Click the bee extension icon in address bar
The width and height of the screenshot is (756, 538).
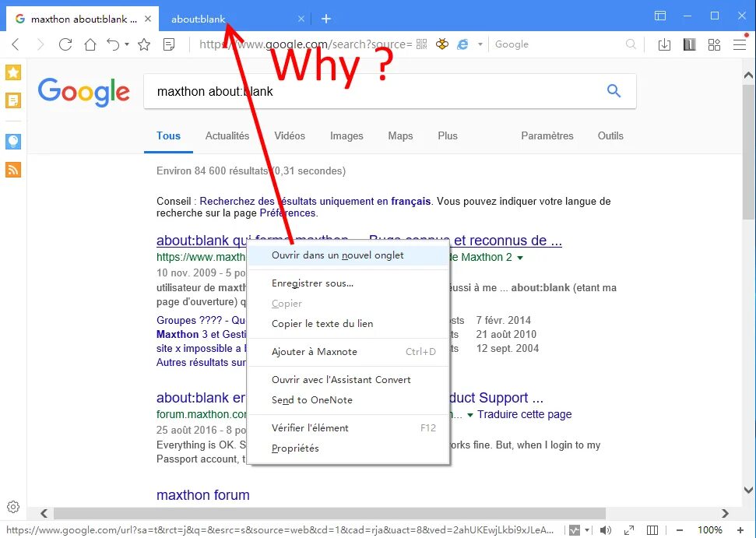pyautogui.click(x=441, y=44)
